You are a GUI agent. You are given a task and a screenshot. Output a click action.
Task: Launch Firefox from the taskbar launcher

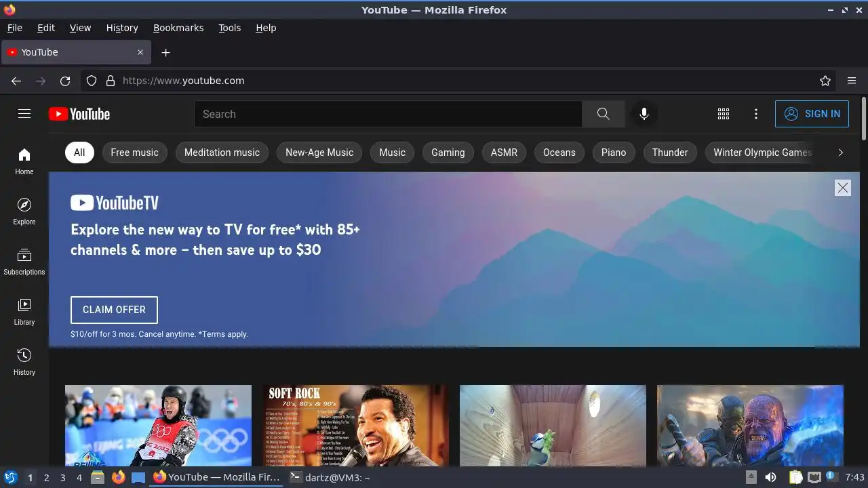[118, 477]
